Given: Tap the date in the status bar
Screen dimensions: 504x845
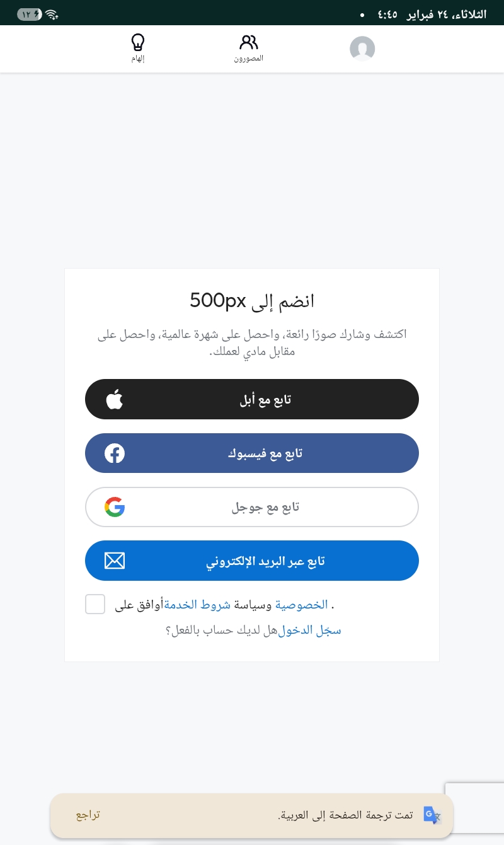Looking at the screenshot, I should click(x=446, y=14).
